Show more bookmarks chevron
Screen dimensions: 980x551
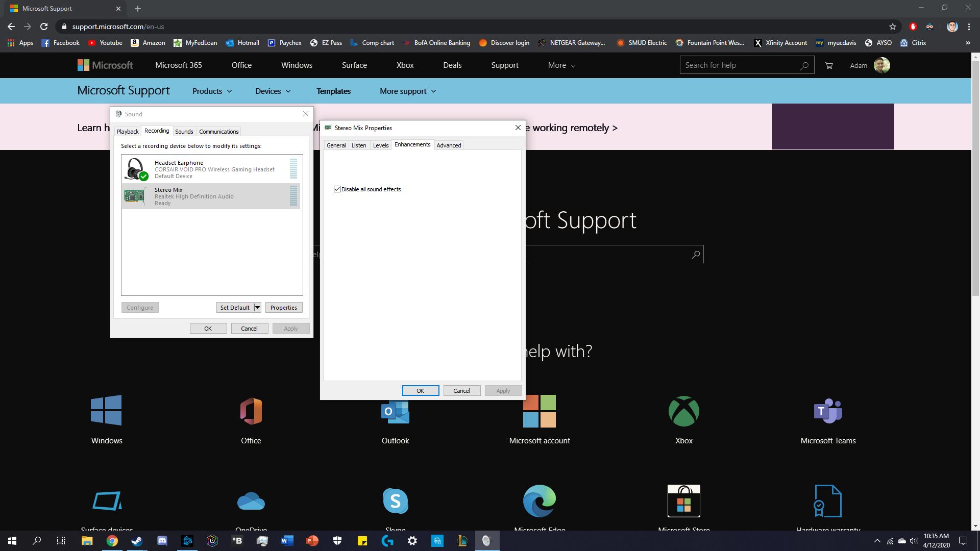pos(968,43)
